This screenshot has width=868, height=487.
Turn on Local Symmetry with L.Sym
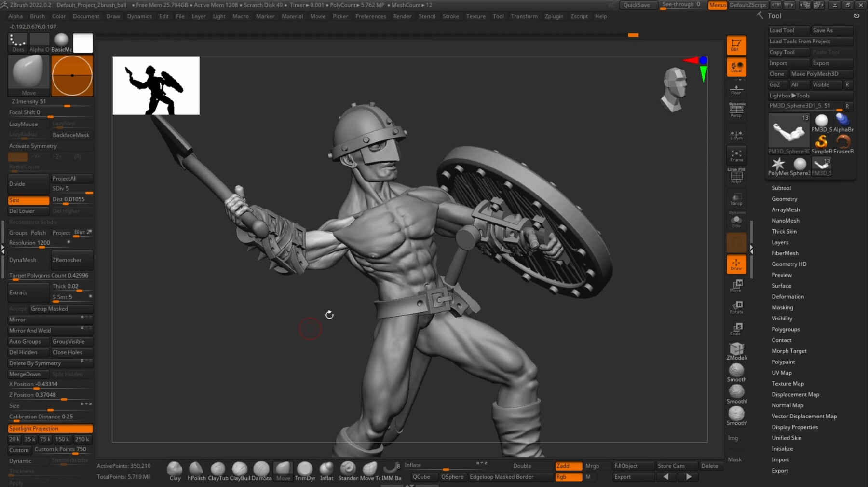736,134
